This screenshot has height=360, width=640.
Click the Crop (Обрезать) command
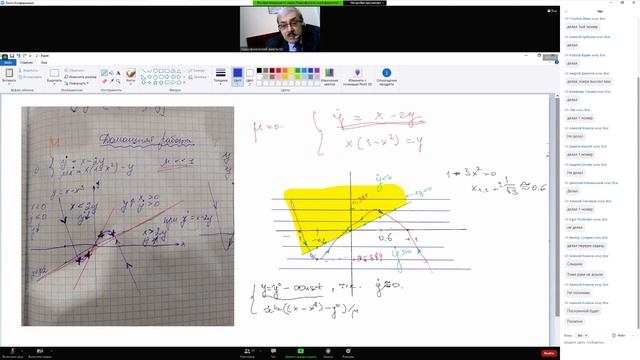coord(74,71)
